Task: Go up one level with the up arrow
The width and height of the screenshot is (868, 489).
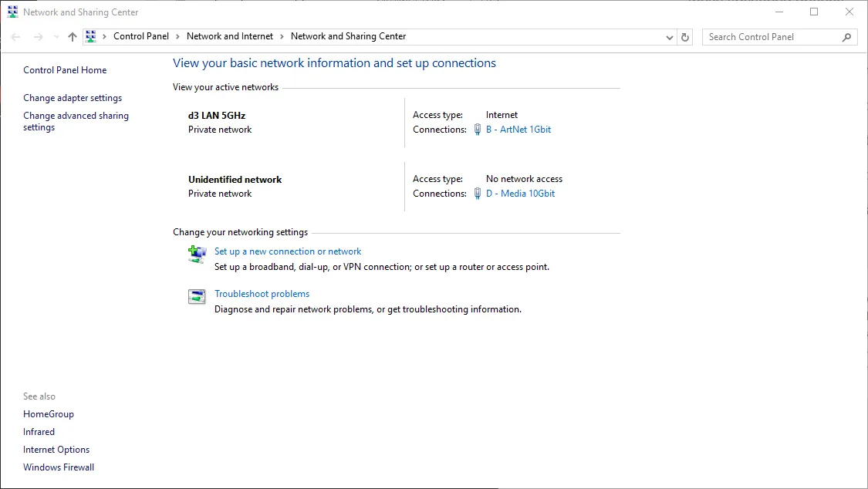Action: pyautogui.click(x=73, y=37)
